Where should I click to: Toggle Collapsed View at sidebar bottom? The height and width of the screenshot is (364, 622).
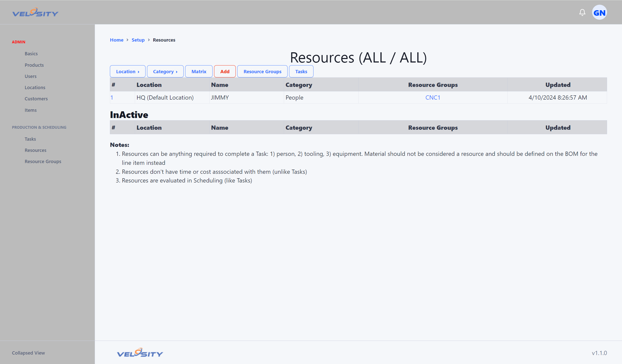click(28, 353)
